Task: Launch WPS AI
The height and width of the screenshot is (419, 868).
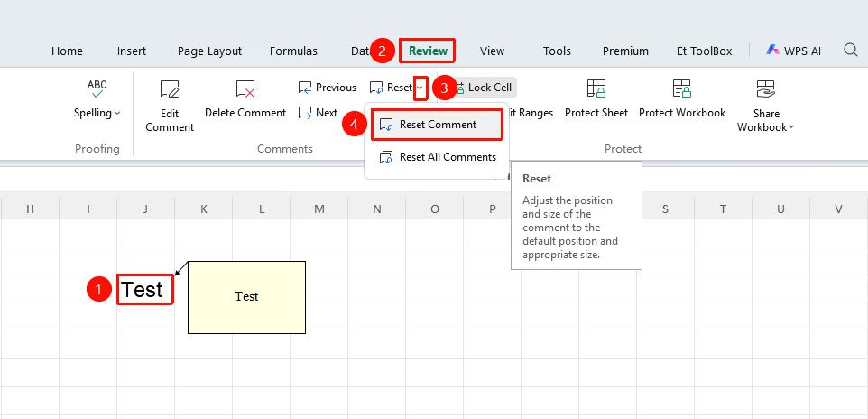Action: click(x=794, y=51)
